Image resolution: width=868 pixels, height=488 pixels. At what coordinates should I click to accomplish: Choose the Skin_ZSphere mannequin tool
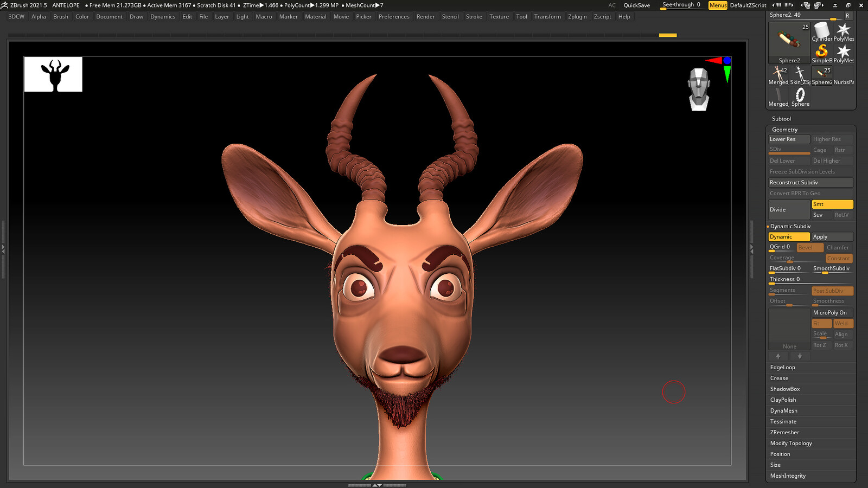tap(800, 75)
